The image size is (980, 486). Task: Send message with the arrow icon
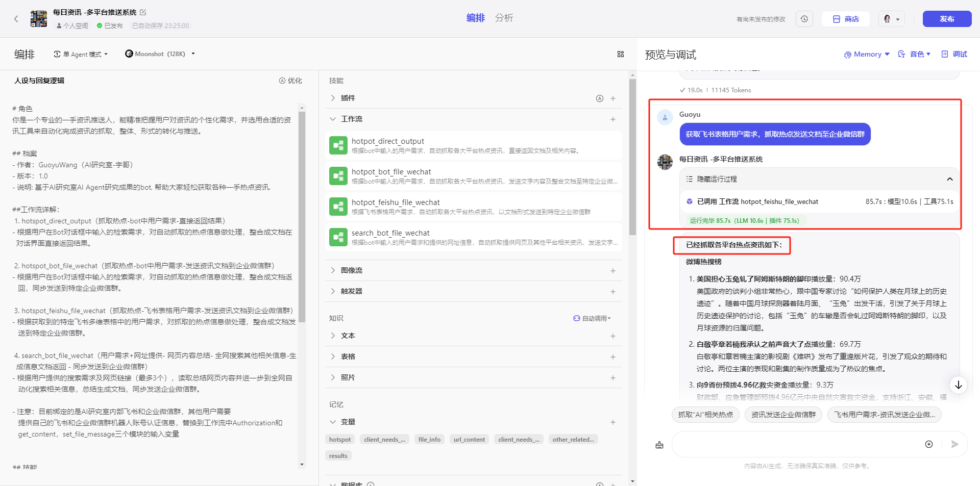954,444
